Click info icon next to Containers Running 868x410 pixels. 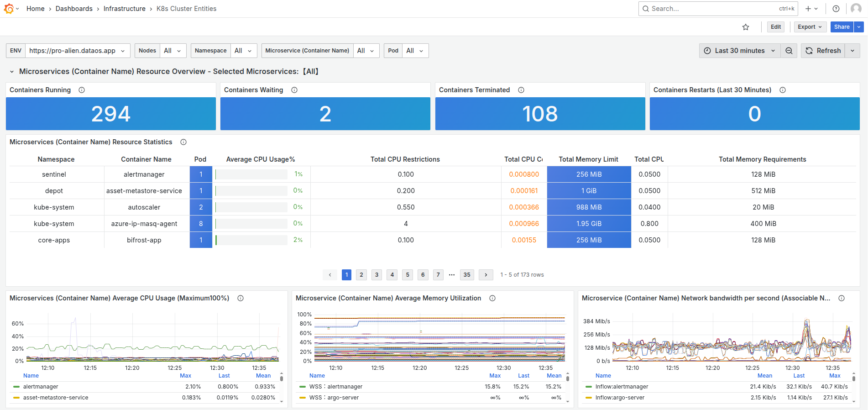click(82, 90)
